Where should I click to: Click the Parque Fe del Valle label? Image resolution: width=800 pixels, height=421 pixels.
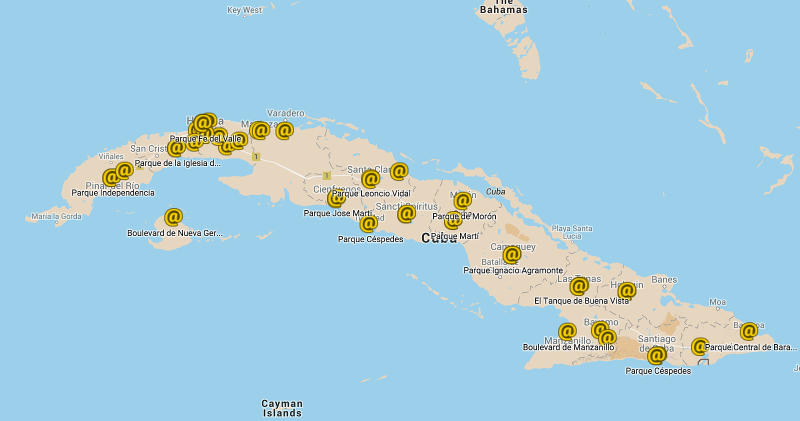(x=206, y=139)
